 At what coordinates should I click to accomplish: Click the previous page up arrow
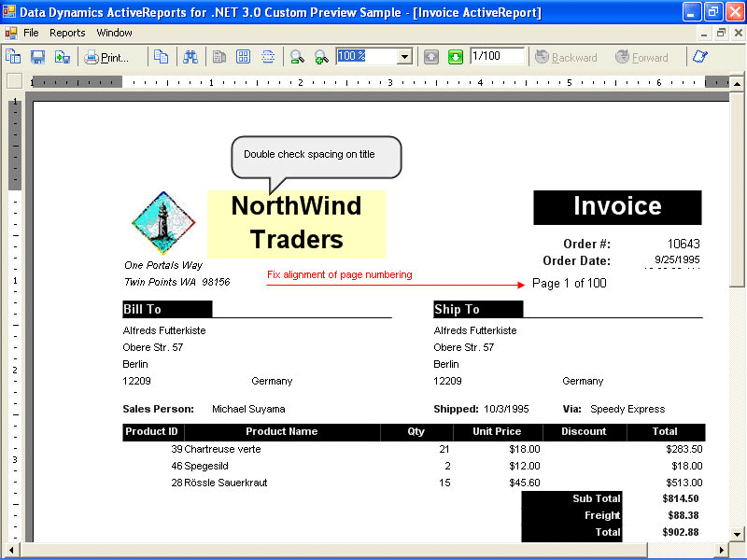click(x=432, y=57)
